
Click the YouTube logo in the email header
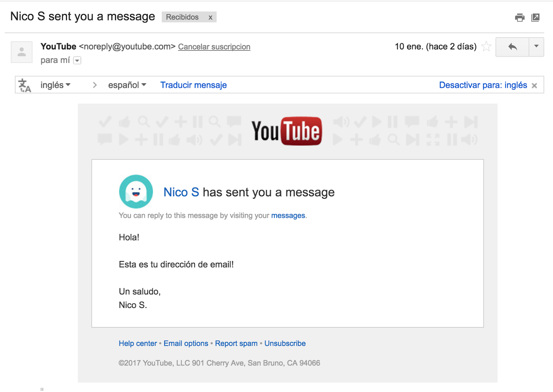click(x=287, y=131)
